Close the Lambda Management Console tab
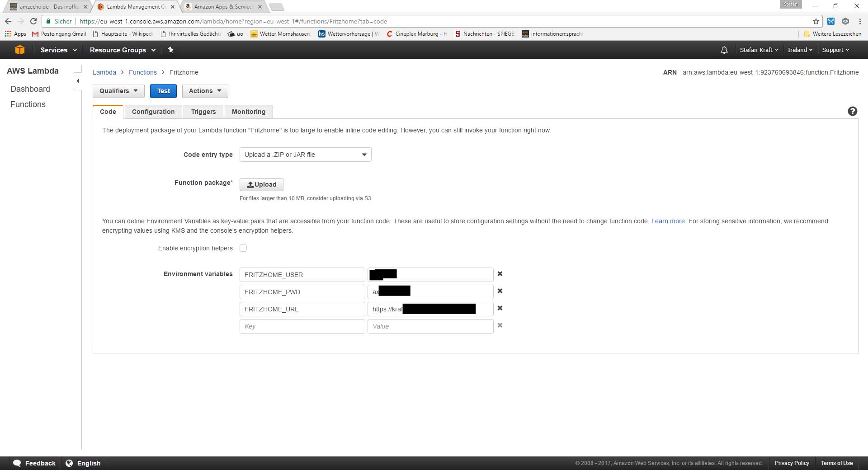The width and height of the screenshot is (868, 470). click(173, 7)
